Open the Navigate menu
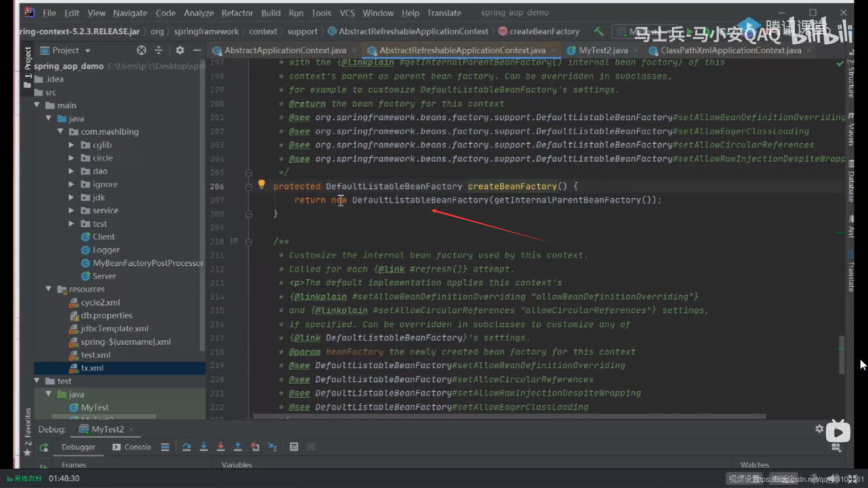The height and width of the screenshot is (488, 868). pyautogui.click(x=130, y=13)
